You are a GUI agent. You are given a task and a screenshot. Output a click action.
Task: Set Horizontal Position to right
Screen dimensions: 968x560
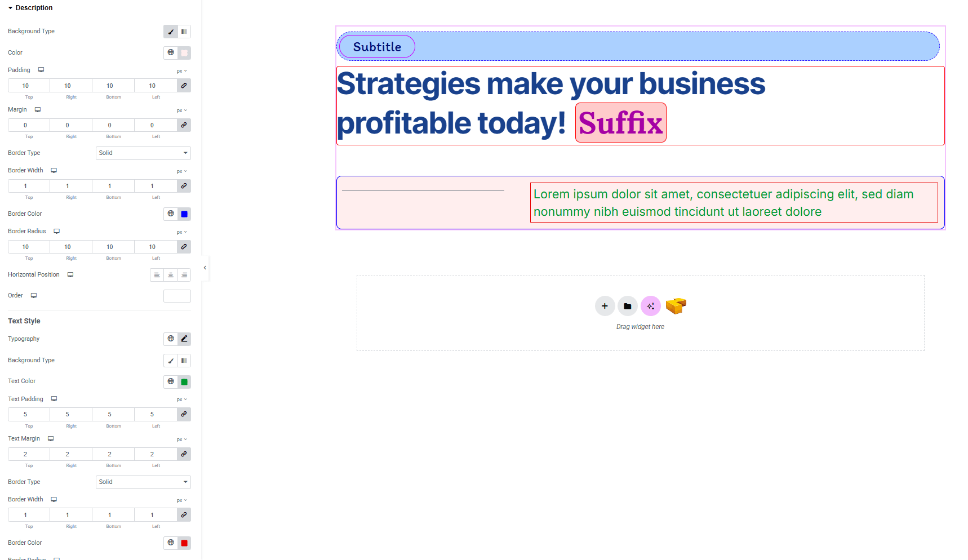coord(184,275)
